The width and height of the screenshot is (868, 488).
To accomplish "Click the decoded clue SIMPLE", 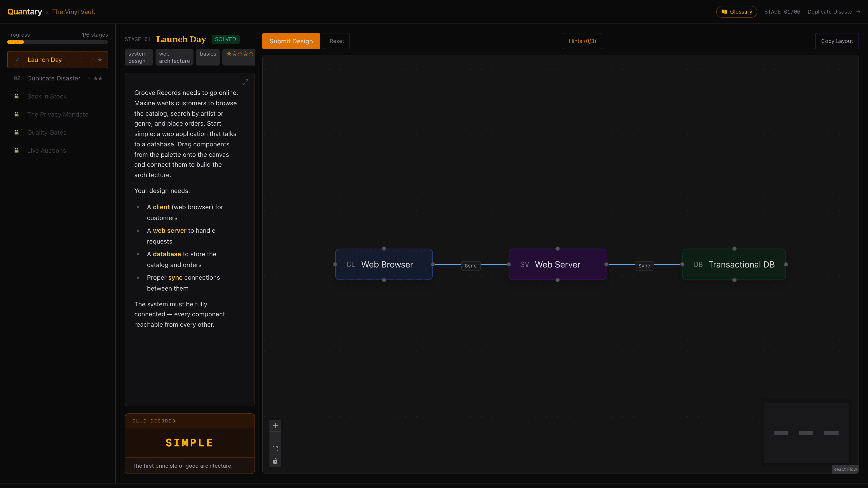I will pyautogui.click(x=189, y=443).
